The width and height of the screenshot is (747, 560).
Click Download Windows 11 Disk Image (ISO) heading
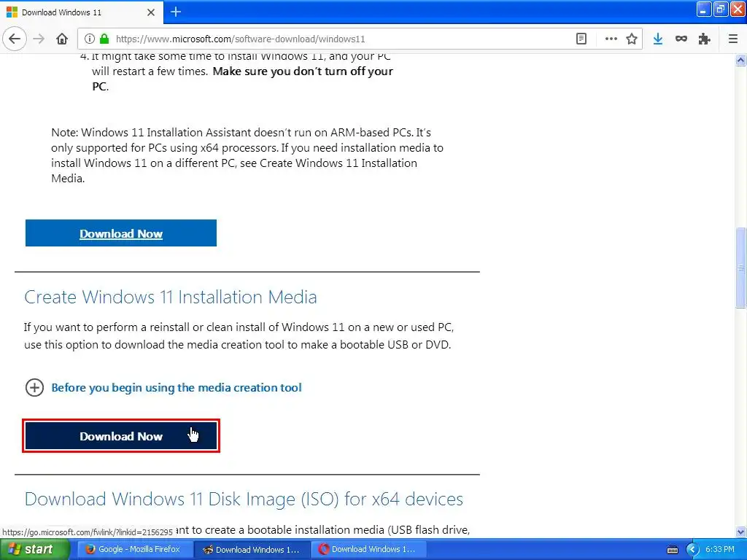tap(244, 499)
